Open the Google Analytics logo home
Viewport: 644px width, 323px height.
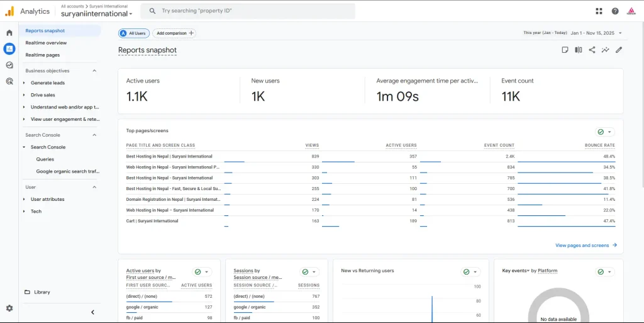click(9, 11)
